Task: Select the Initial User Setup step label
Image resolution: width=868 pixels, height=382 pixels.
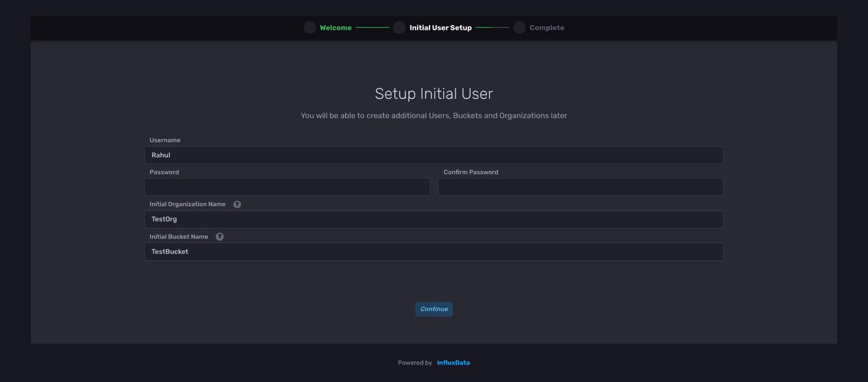Action: (440, 28)
